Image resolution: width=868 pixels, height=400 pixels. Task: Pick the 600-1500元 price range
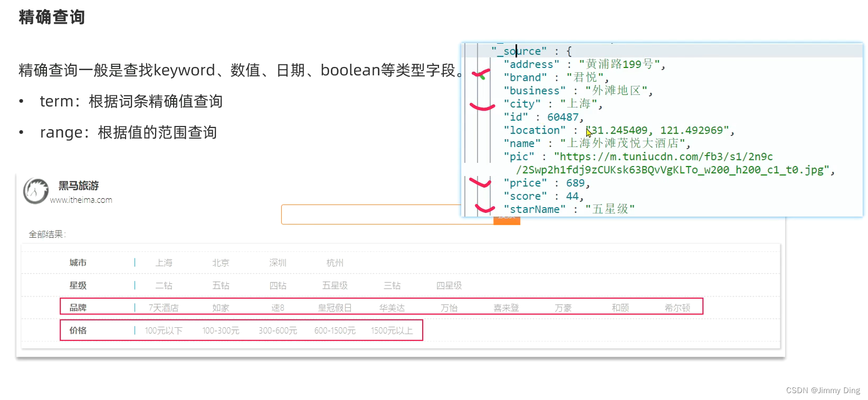(x=335, y=330)
